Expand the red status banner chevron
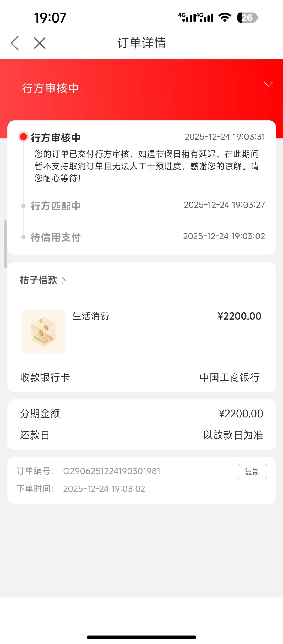 tap(268, 84)
